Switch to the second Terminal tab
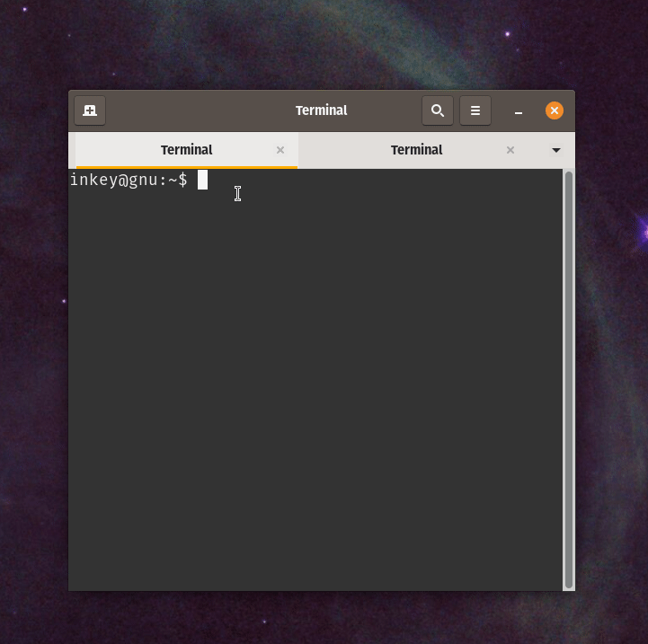 coord(417,150)
